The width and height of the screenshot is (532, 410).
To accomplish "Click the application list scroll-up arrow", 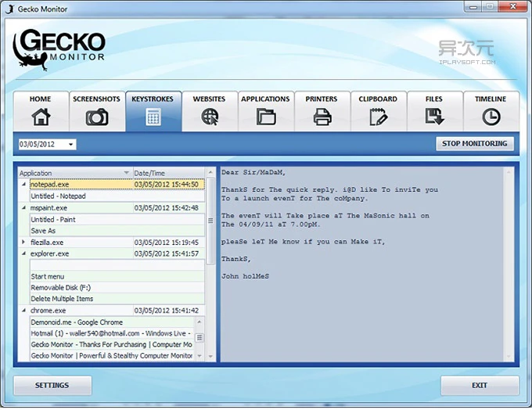I will coord(210,172).
